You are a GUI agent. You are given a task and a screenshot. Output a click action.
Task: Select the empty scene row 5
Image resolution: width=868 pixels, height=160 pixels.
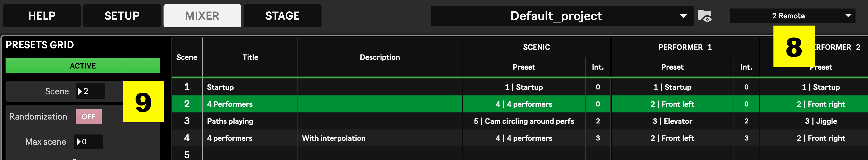[520, 154]
